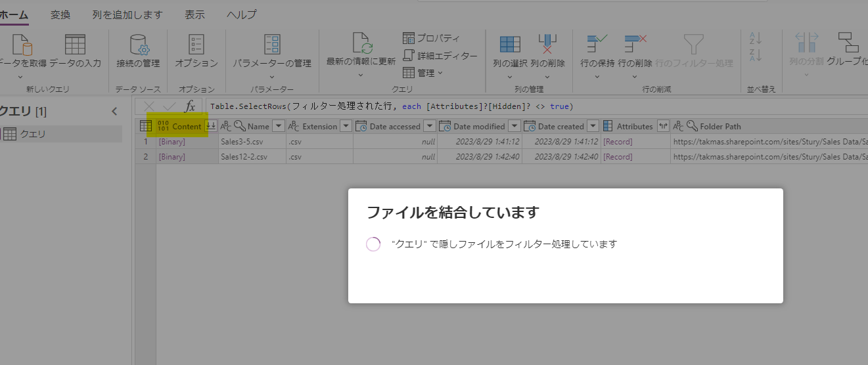868x365 pixels.
Task: Cancel formula with the X icon
Action: (149, 106)
